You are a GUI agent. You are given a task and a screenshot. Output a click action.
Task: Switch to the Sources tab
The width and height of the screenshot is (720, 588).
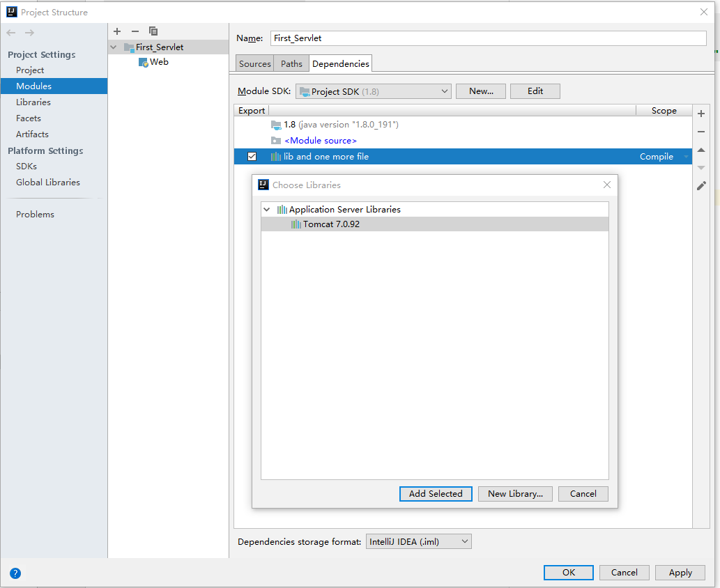[255, 64]
